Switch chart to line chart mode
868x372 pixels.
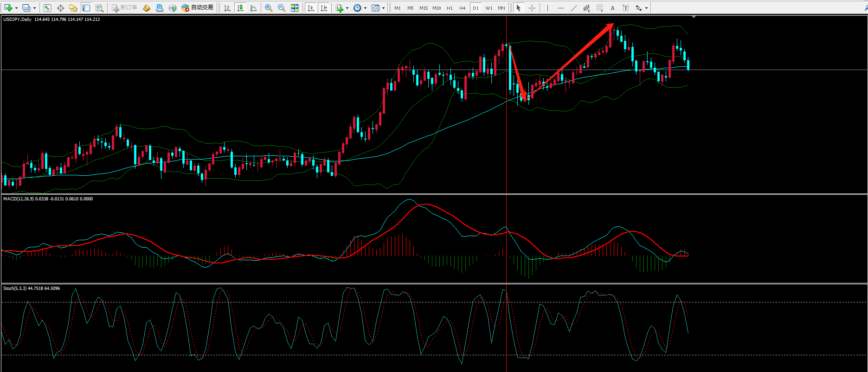click(x=253, y=8)
